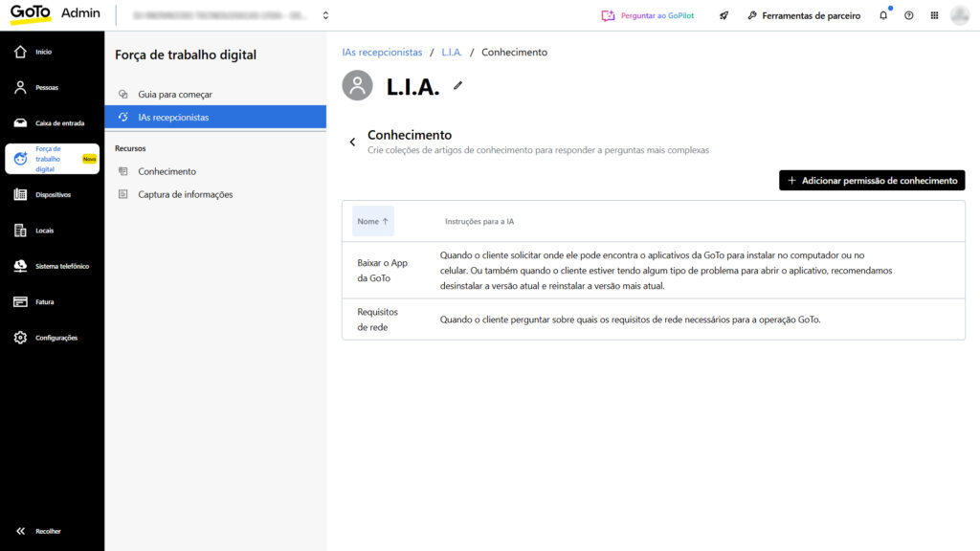Collapse the left sidebar with Recolher
The height and width of the screenshot is (551, 980).
pos(38,531)
